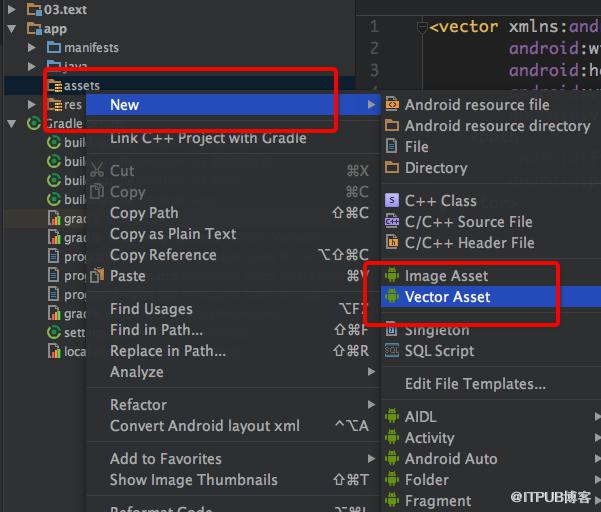
Task: Open the Add to Favorites submenu arrow
Action: pos(371,458)
